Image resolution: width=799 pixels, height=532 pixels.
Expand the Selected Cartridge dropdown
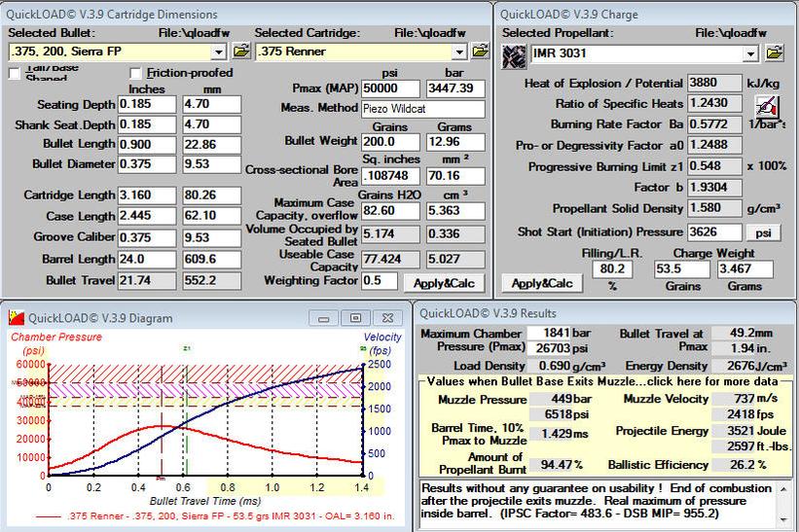[x=459, y=52]
